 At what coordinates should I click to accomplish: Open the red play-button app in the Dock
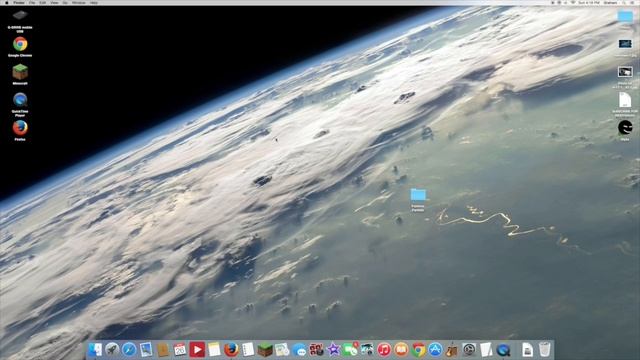pos(197,350)
